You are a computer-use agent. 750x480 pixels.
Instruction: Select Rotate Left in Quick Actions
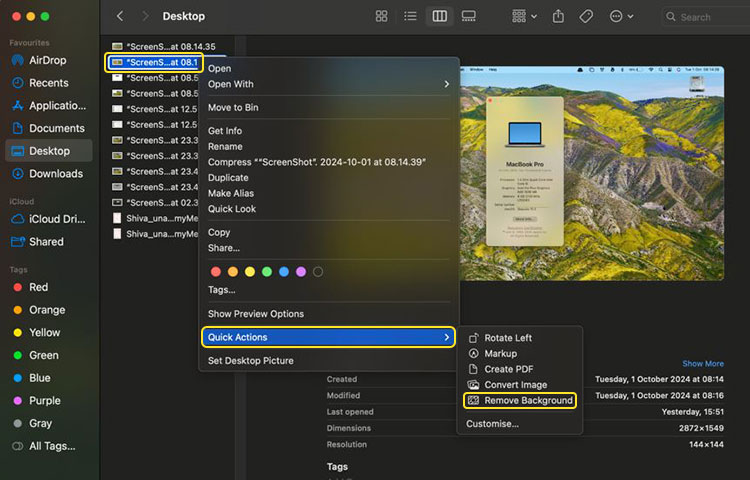[x=508, y=338]
